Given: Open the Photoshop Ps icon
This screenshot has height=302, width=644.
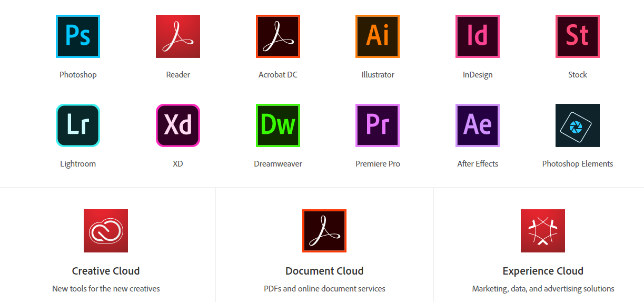Looking at the screenshot, I should tap(78, 36).
